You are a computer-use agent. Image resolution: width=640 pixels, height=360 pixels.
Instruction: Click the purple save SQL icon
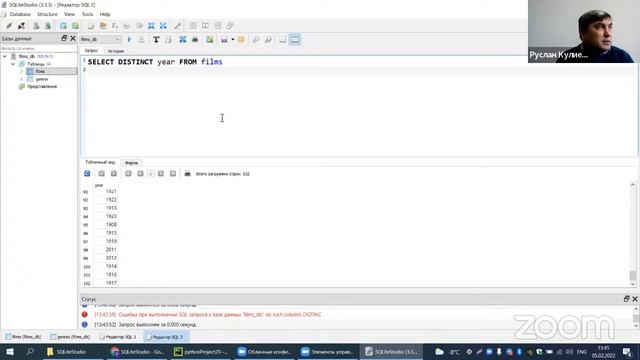click(224, 40)
